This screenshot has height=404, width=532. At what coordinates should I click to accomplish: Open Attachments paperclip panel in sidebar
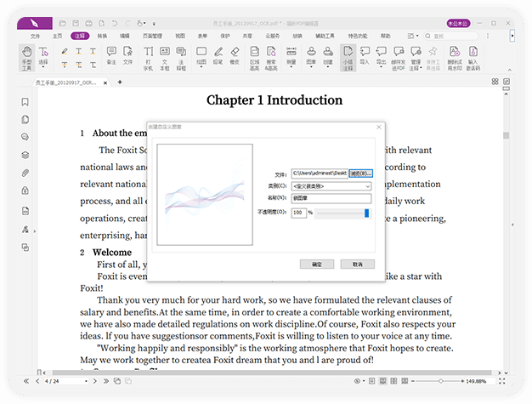25,173
